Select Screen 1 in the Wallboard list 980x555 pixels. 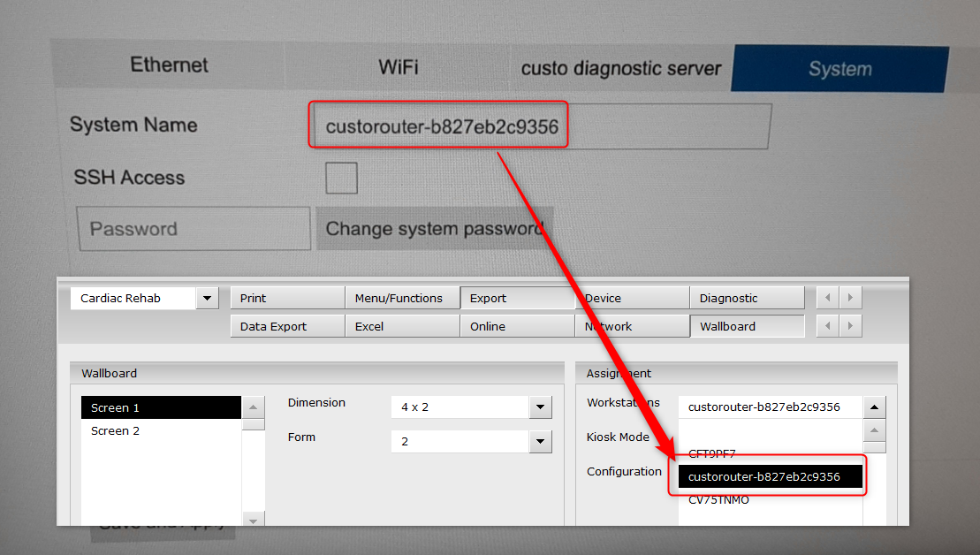pos(161,407)
